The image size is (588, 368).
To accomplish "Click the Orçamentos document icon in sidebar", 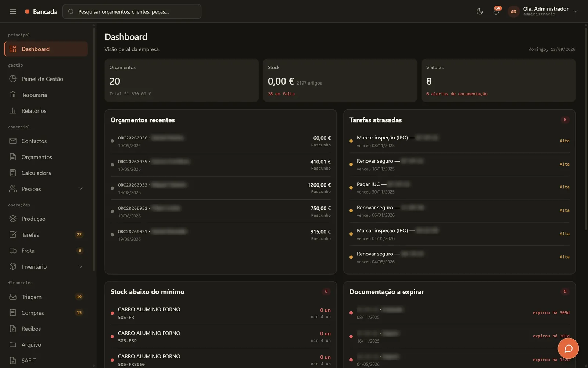I will 13,157.
